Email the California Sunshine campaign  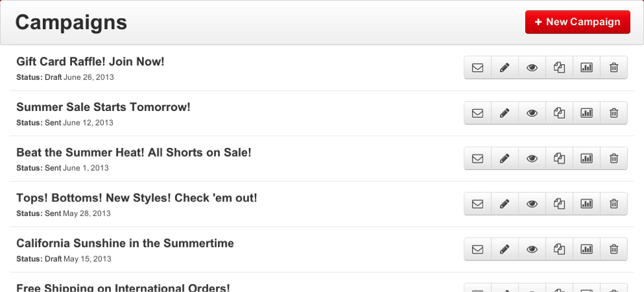coord(478,249)
